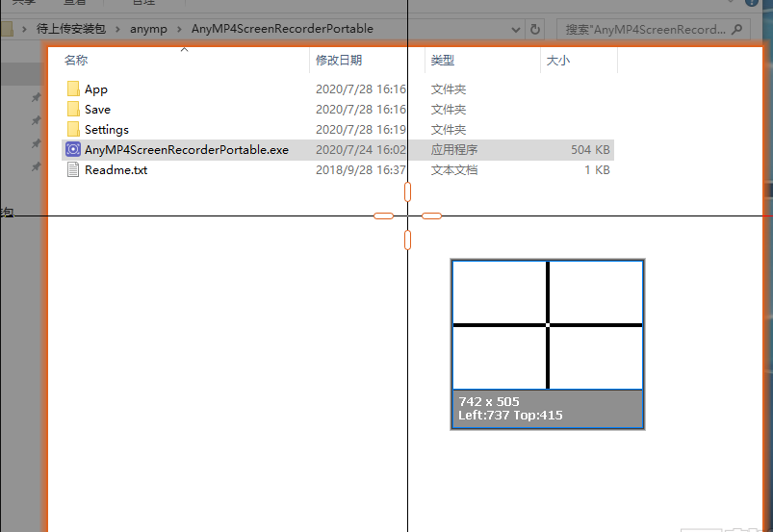Image resolution: width=773 pixels, height=532 pixels.
Task: Go to 待上传安装包 in breadcrumb
Action: tap(71, 29)
